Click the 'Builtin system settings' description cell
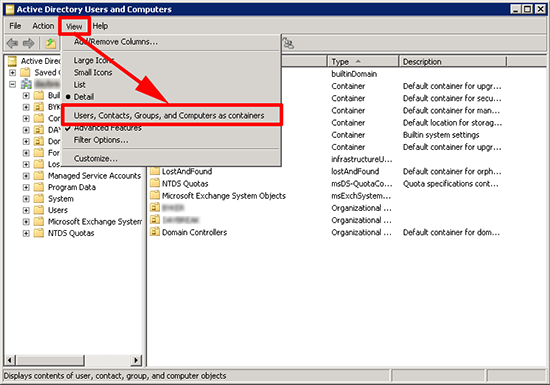This screenshot has height=385, width=550. (441, 135)
